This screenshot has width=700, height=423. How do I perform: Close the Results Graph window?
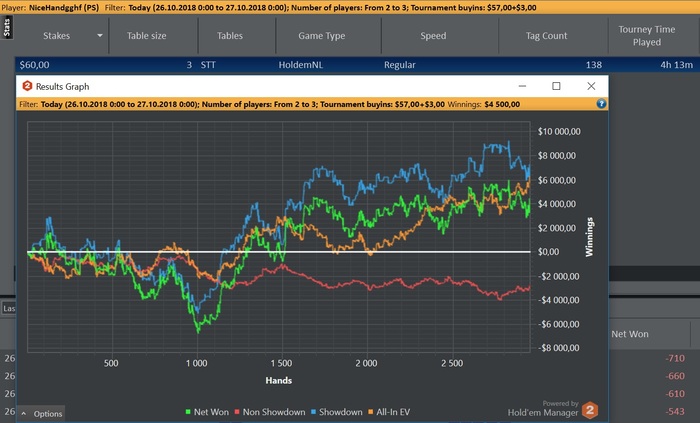click(x=591, y=86)
